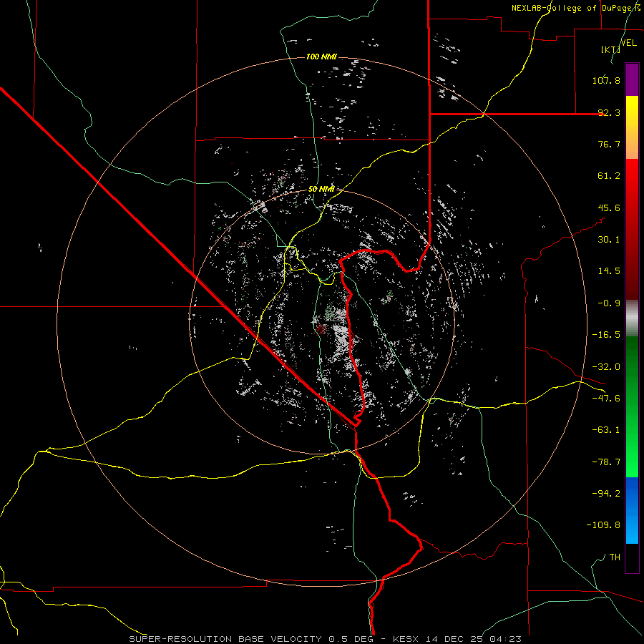Click the -94.2 scale value
The image size is (644, 644).
click(606, 493)
